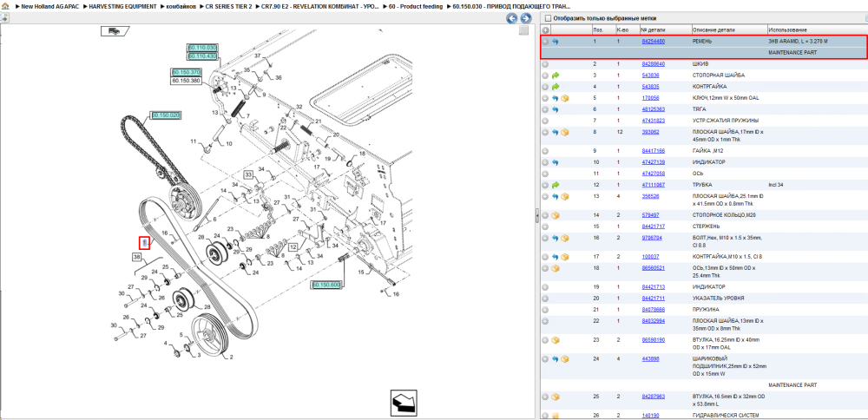Toggle round selector for УКАЗАТЕЛЬ УРОВНЯ row
868x420 pixels.
point(545,299)
